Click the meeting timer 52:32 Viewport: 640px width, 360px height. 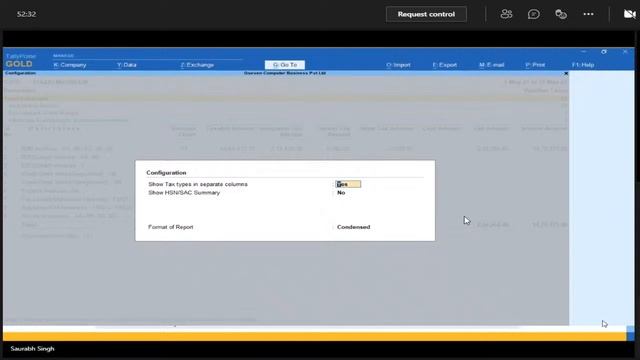pos(27,14)
